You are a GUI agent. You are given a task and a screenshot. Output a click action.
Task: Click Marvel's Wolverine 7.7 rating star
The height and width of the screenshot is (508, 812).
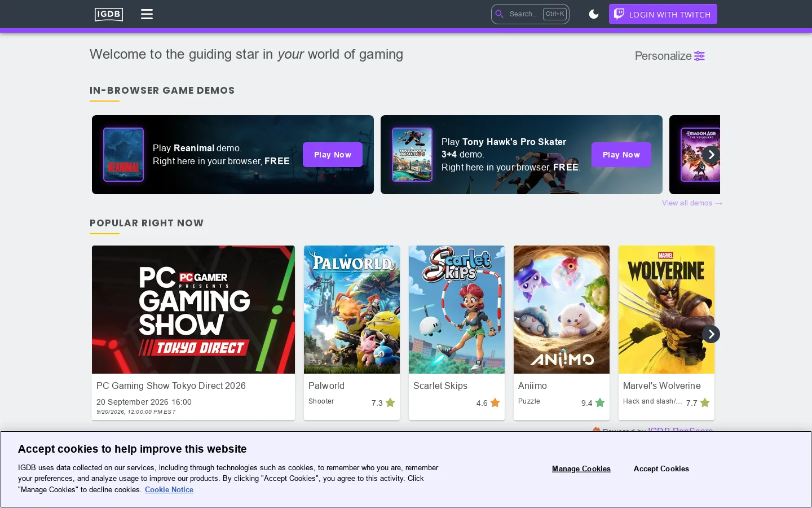[x=705, y=403]
